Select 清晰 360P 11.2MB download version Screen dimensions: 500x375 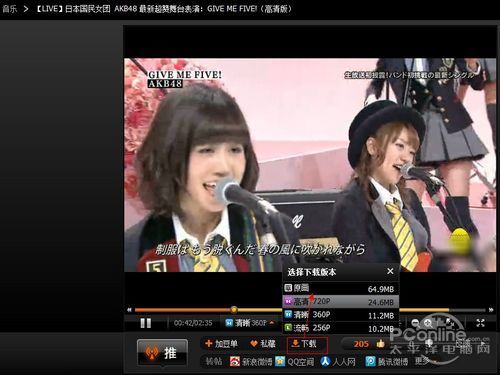tap(341, 315)
